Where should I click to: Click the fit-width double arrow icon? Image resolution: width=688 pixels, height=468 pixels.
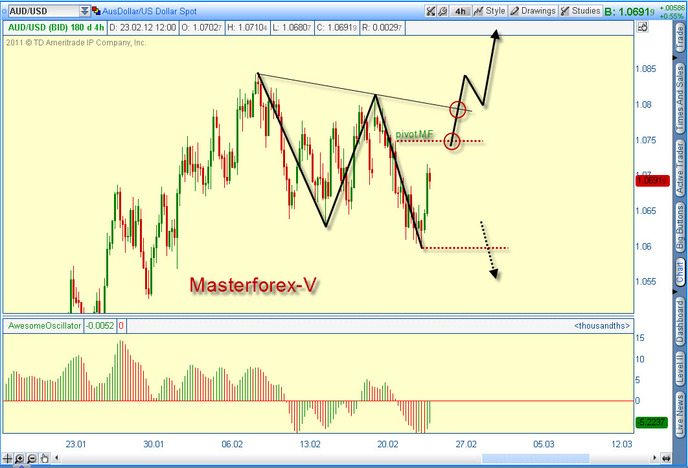click(666, 459)
